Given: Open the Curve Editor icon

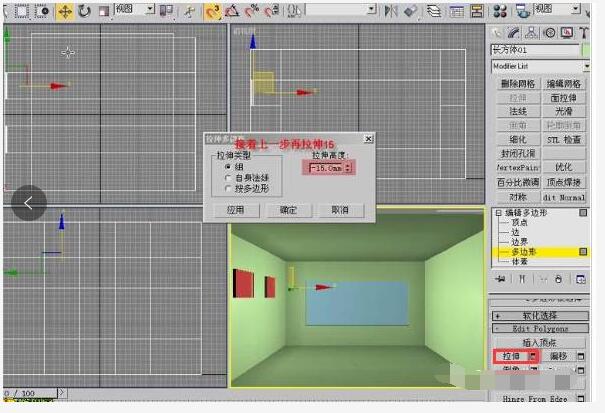Looking at the screenshot, I should [456, 12].
